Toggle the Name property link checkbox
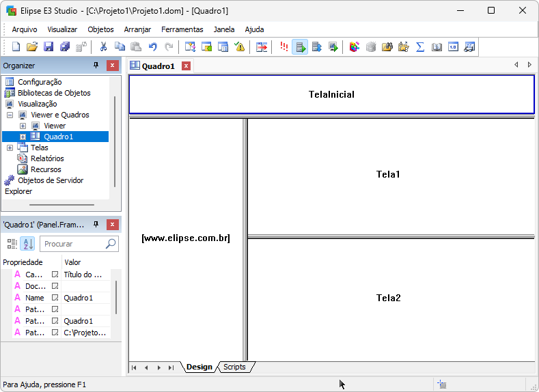Viewport: 539px width, 392px height. point(55,298)
